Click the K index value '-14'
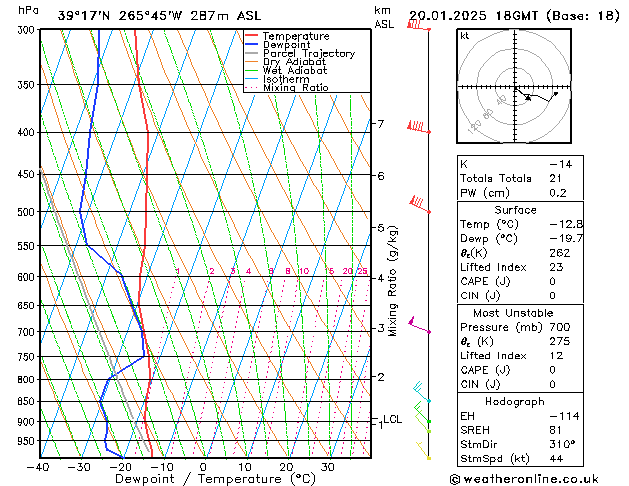The image size is (629, 486). click(x=560, y=164)
